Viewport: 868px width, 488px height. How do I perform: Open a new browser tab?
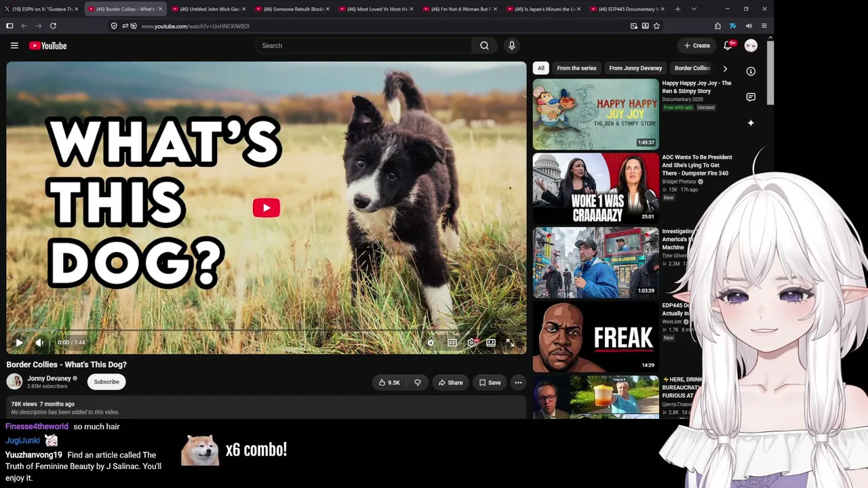pos(677,9)
